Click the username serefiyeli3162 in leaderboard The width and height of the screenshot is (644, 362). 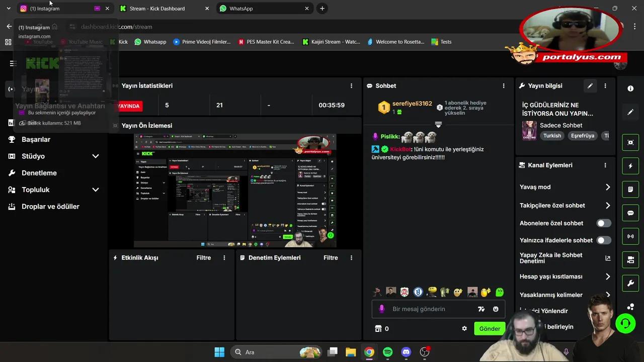tap(412, 104)
